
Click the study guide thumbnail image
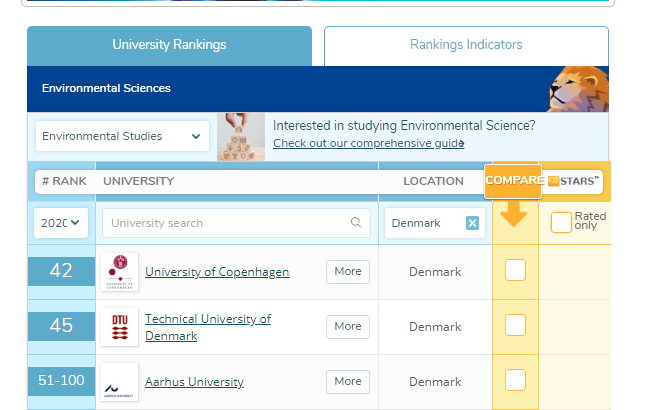pos(241,137)
